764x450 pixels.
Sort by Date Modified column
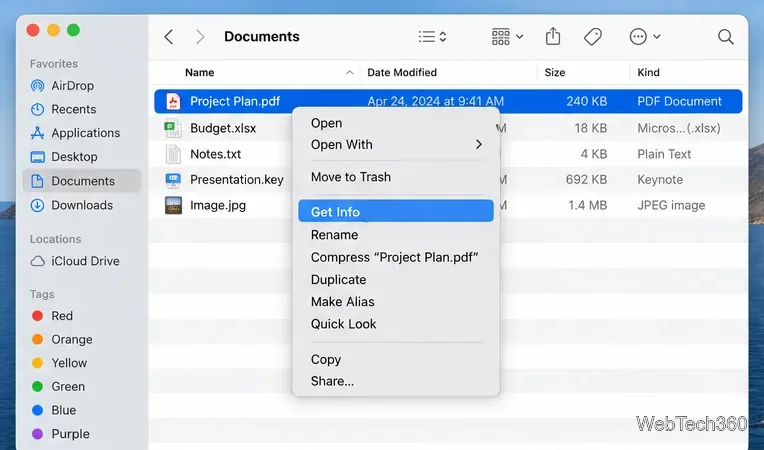pos(402,73)
